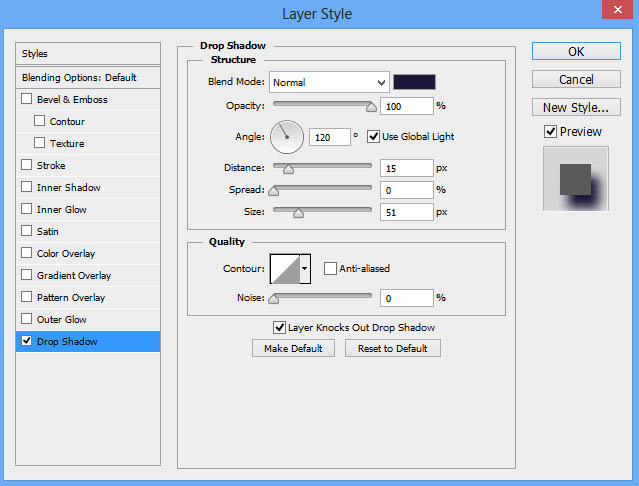
Task: Toggle the Use Global Light checkbox
Action: coord(373,136)
